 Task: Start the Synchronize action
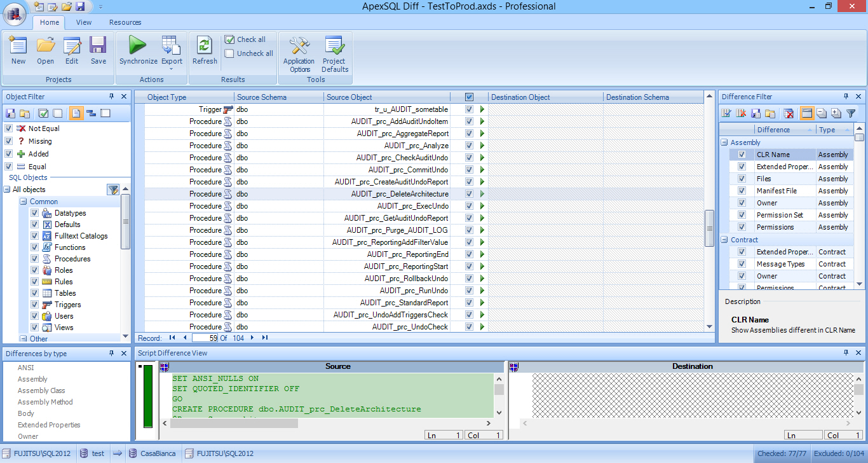point(138,51)
